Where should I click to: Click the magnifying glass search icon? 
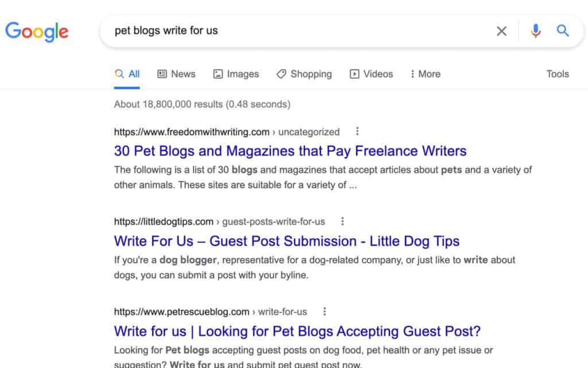(563, 31)
